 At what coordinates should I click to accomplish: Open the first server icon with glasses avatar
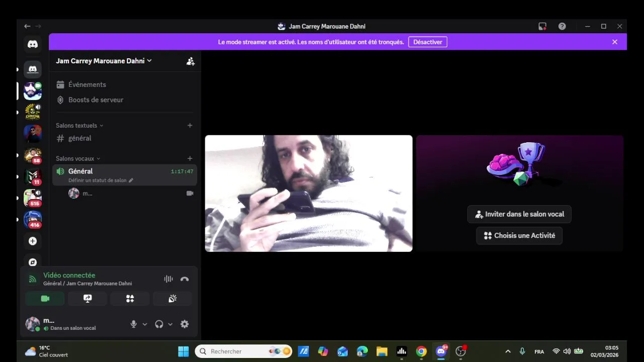(33, 91)
